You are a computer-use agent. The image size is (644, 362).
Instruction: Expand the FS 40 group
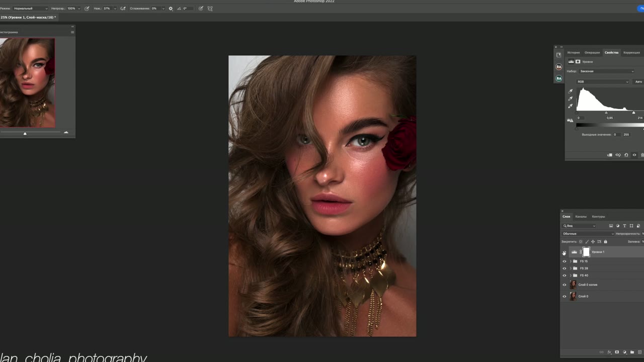570,276
